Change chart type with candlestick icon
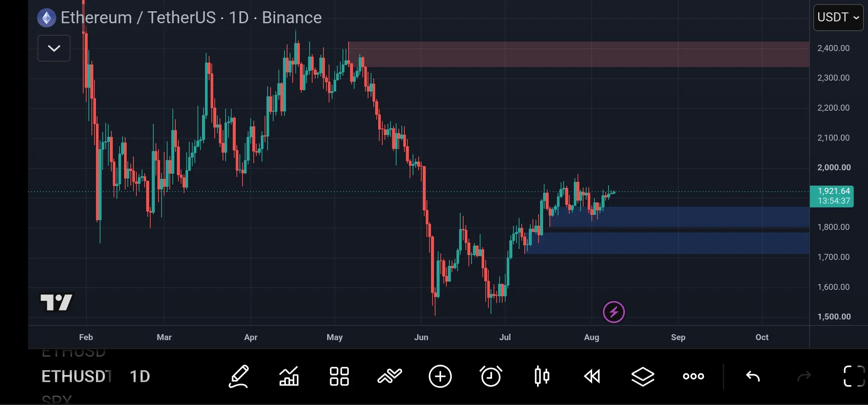 542,376
